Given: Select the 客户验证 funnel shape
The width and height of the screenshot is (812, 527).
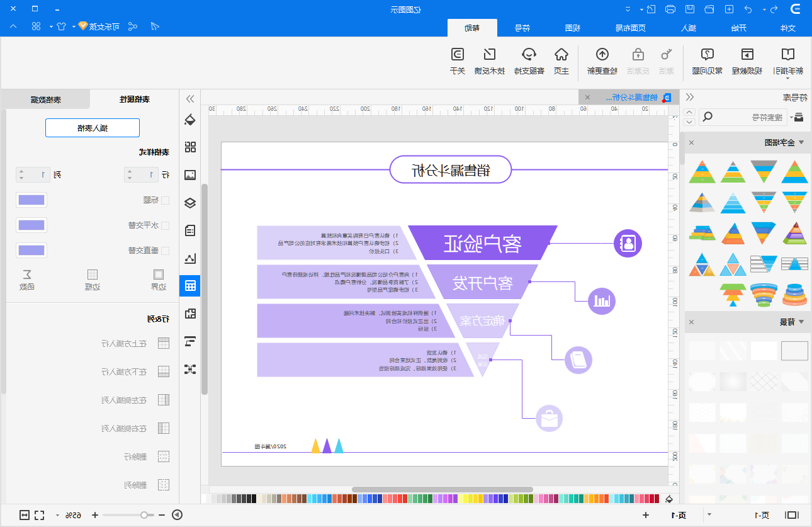Looking at the screenshot, I should (482, 242).
